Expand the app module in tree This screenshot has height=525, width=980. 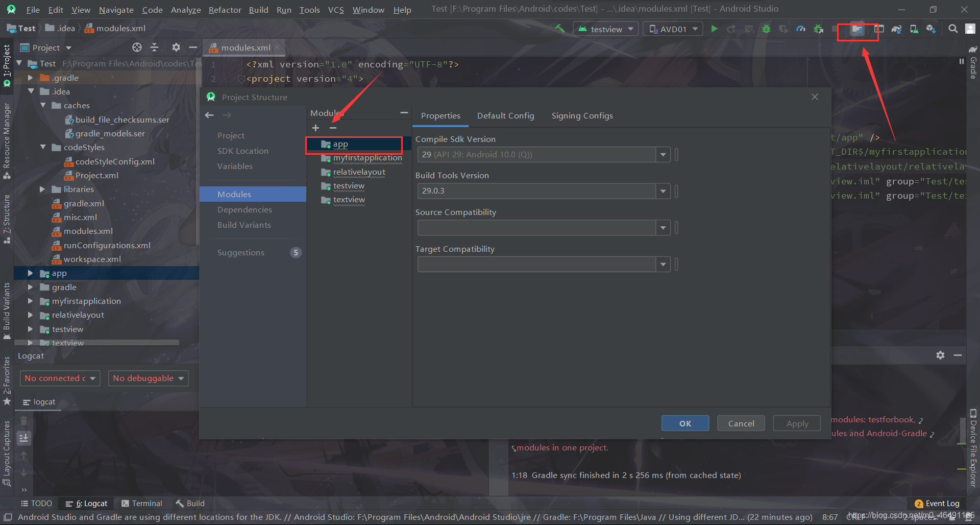pyautogui.click(x=30, y=273)
